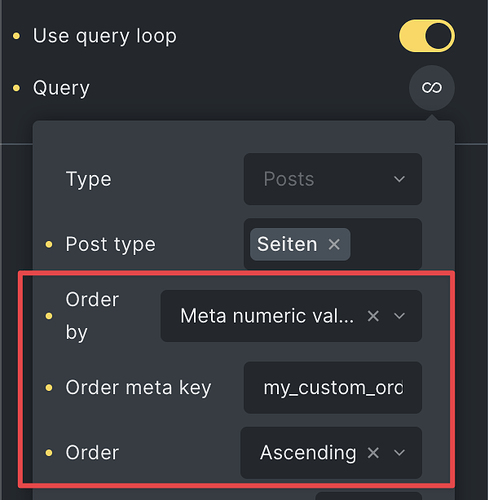Clear the Ascending order selection
This screenshot has width=488, height=500.
[373, 453]
